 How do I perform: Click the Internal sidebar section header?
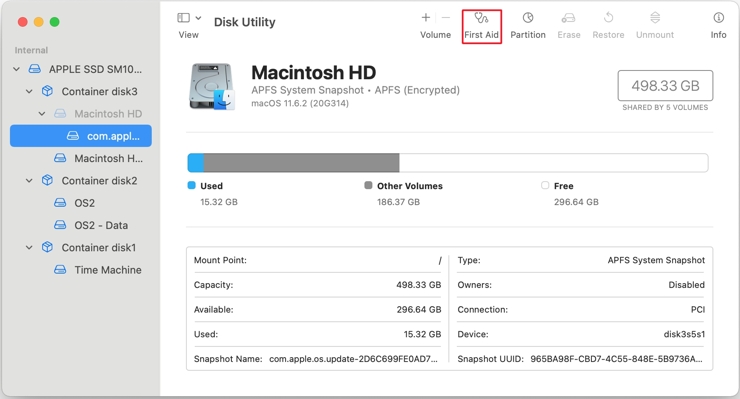point(31,50)
